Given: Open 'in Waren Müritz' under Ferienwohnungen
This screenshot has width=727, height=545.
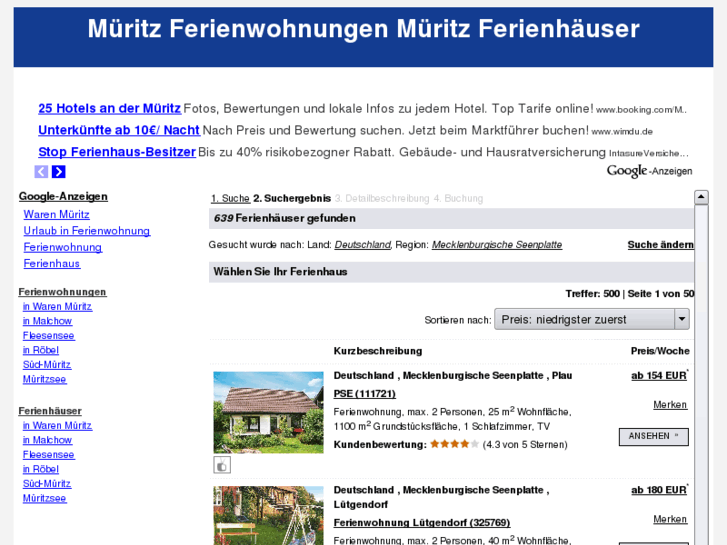Looking at the screenshot, I should (57, 307).
